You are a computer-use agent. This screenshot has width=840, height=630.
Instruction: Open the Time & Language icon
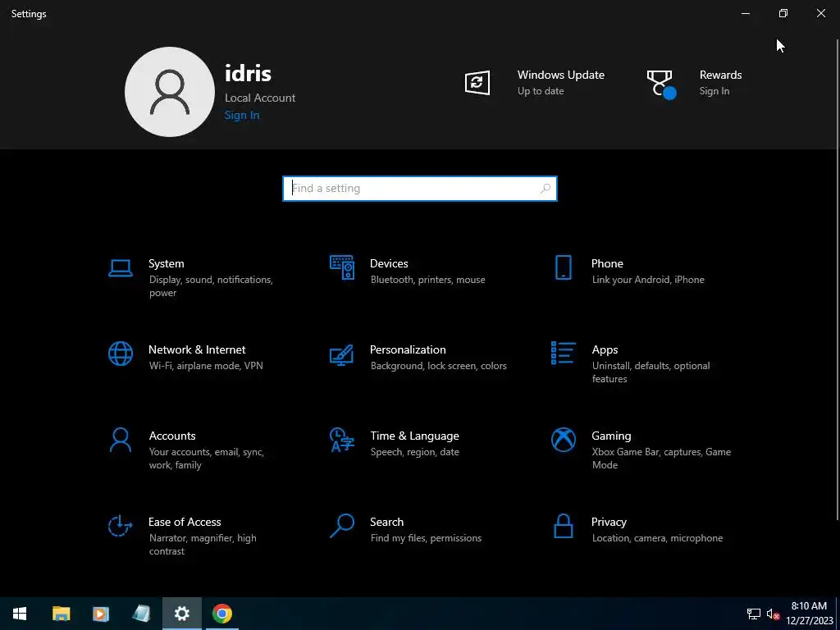(342, 440)
